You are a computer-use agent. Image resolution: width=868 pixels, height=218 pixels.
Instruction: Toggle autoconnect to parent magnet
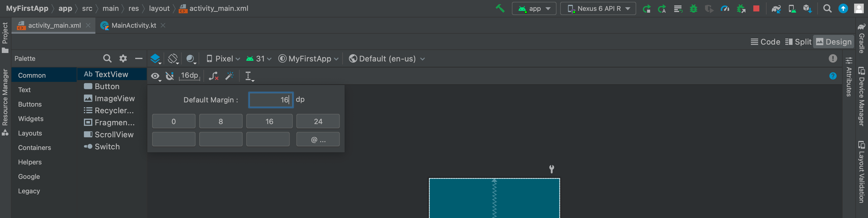coord(170,76)
